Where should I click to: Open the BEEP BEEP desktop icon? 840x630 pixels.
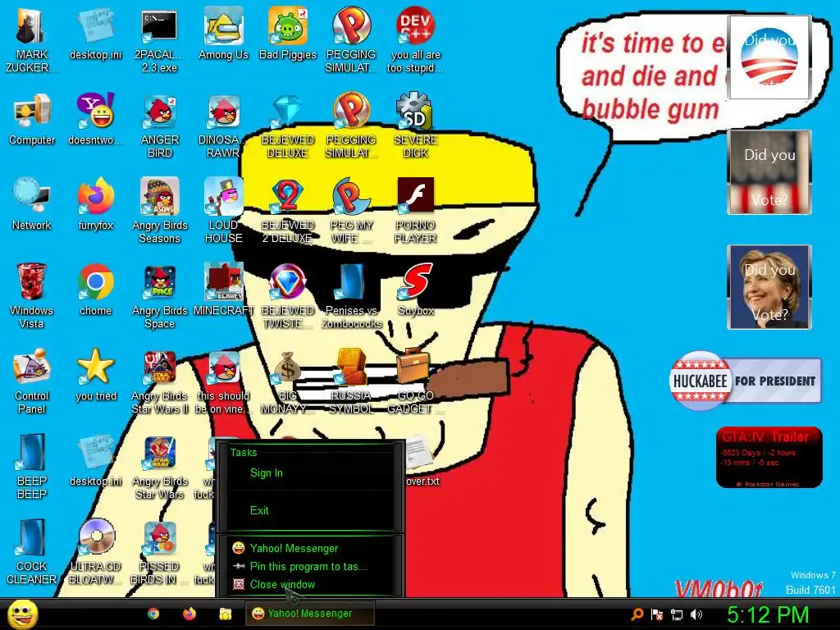31,466
